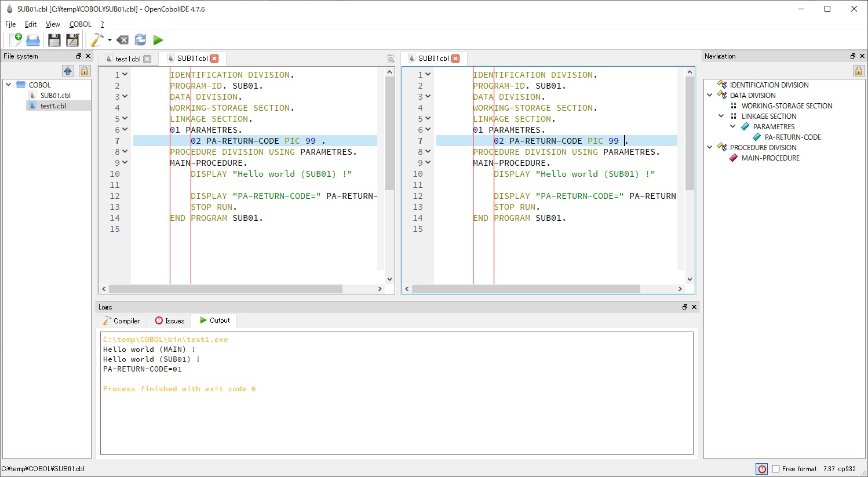Screen dimensions: 868x477
Task: Select PA-RETURN-CODE in Navigation tree
Action: point(793,137)
